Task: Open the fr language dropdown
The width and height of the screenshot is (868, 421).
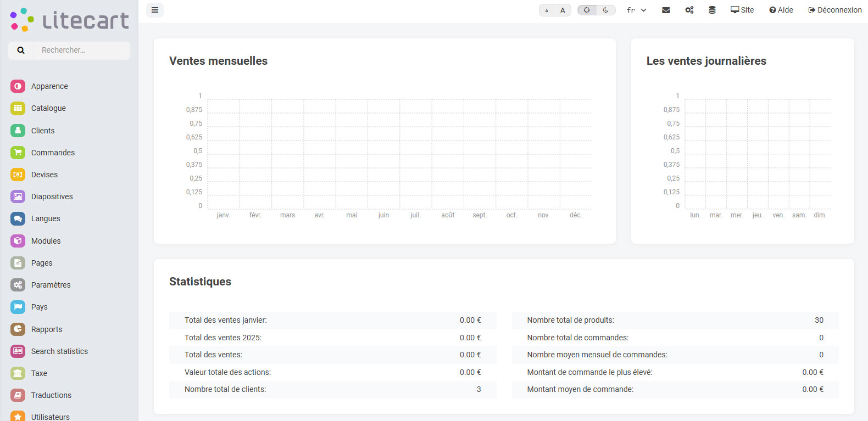Action: click(x=636, y=10)
